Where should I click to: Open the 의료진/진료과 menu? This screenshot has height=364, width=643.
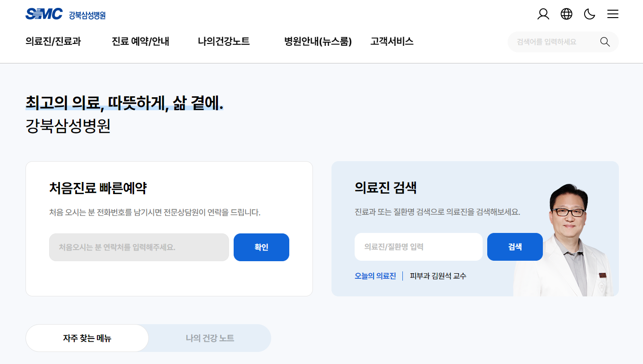pos(53,41)
